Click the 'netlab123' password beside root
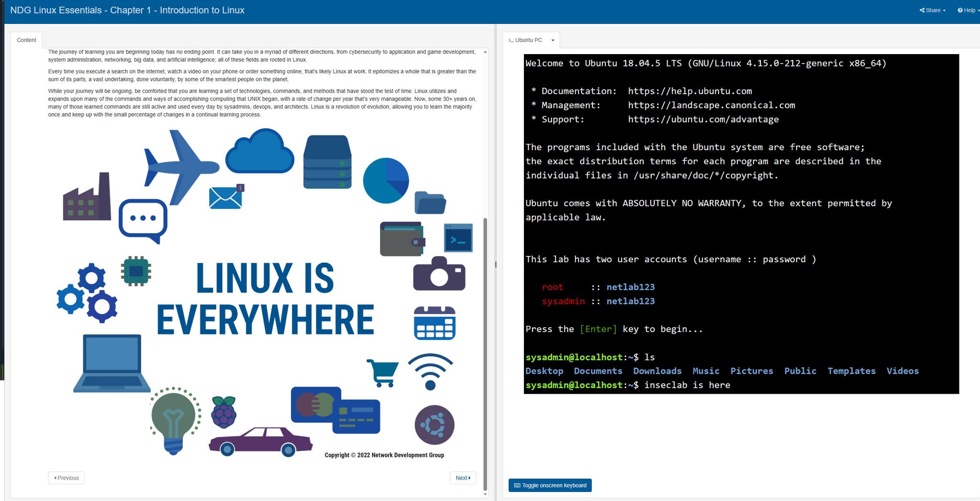Viewport: 980px width, 501px height. coord(631,287)
